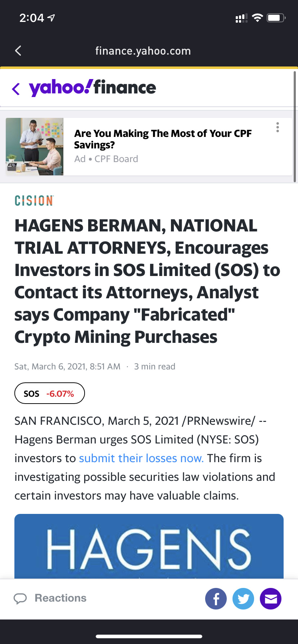Tap the browser back arrow in the top bar

click(18, 51)
